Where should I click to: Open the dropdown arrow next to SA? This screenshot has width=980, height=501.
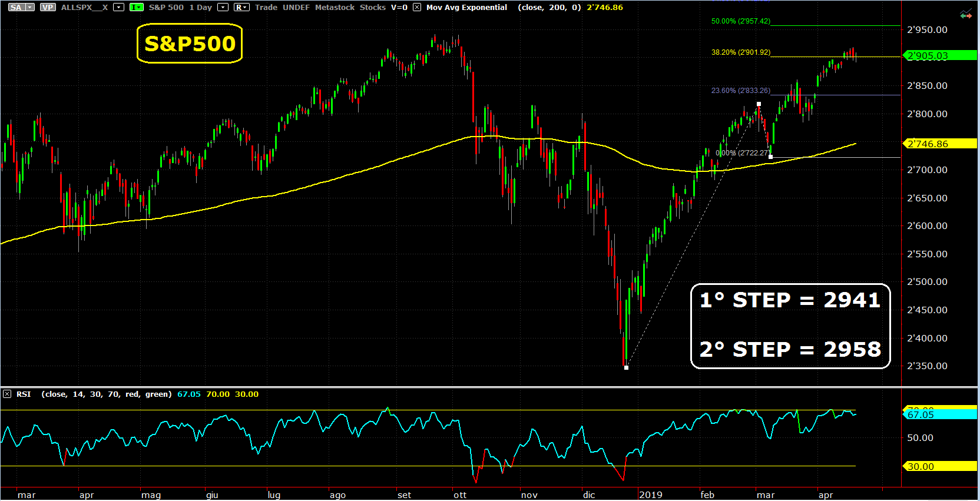(29, 8)
